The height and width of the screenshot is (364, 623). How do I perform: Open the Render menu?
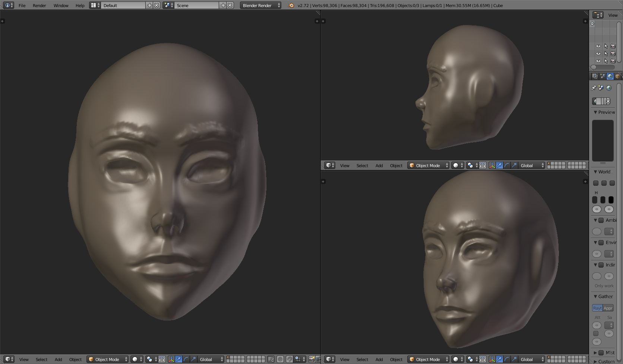(x=39, y=5)
